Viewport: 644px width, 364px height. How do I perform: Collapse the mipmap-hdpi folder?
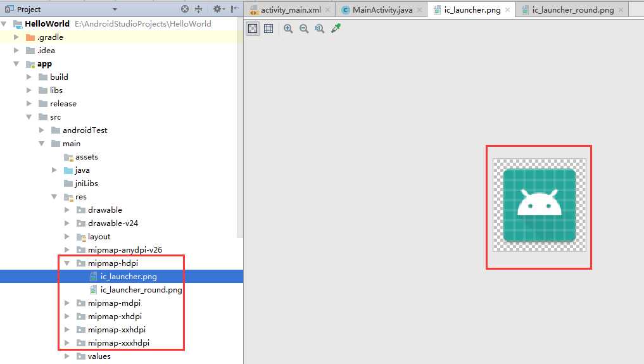point(67,263)
